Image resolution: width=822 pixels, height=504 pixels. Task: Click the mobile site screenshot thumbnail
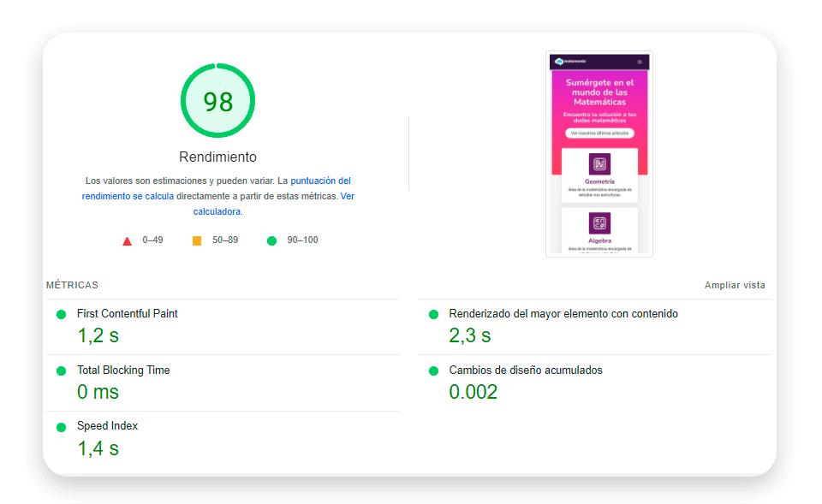click(599, 154)
